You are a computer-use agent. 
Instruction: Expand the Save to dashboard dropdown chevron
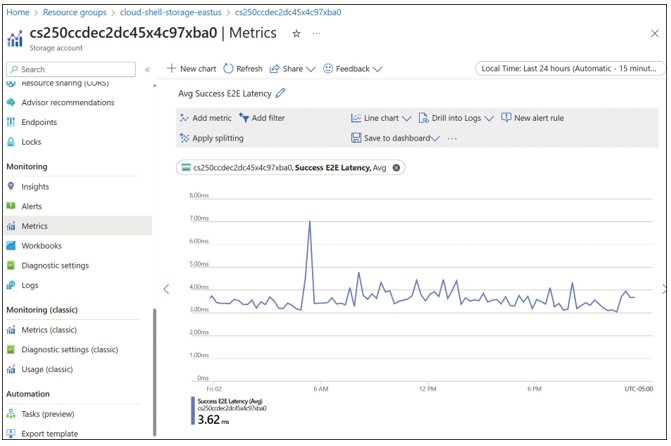(x=435, y=139)
